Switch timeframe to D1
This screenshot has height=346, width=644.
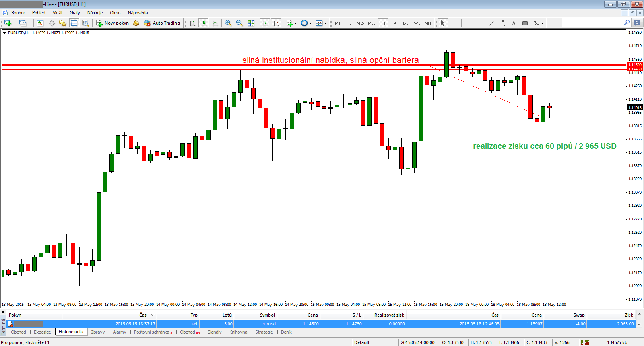pyautogui.click(x=405, y=23)
